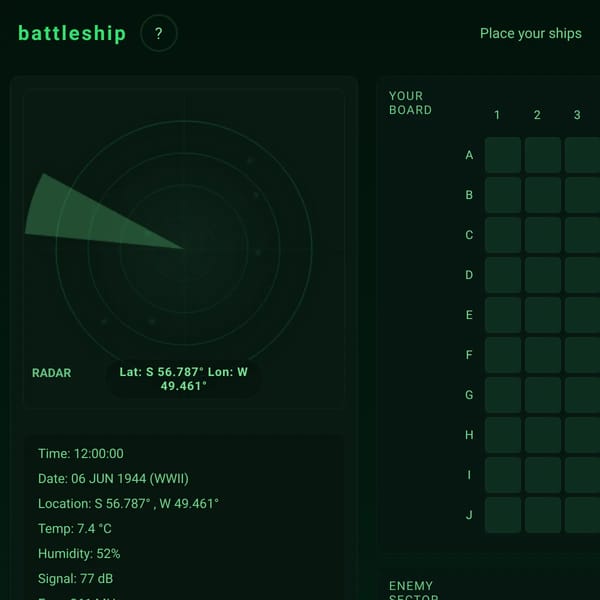
Task: Click the 'Humidity: 52%' line
Action: pos(79,554)
